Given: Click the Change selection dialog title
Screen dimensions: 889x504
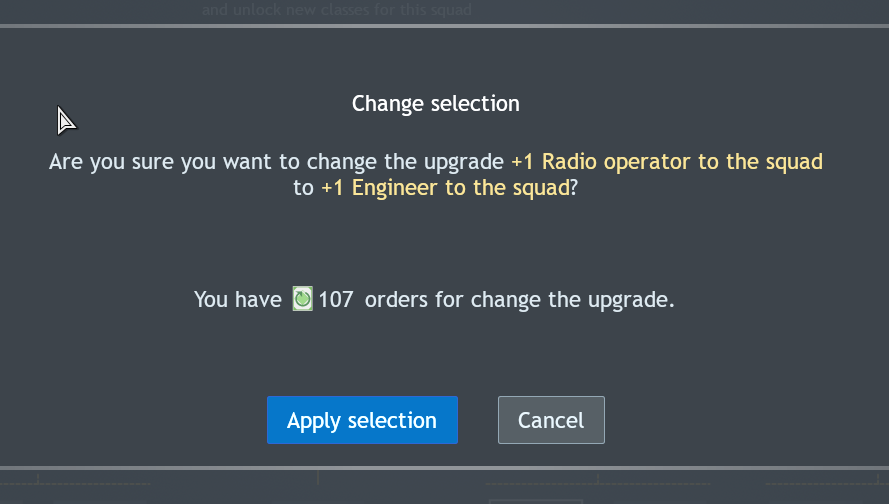Looking at the screenshot, I should tap(435, 103).
